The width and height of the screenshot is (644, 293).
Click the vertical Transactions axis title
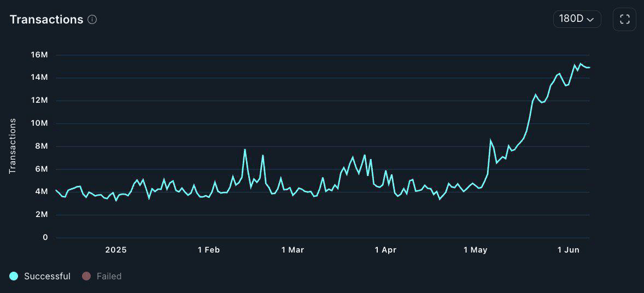pos(13,146)
